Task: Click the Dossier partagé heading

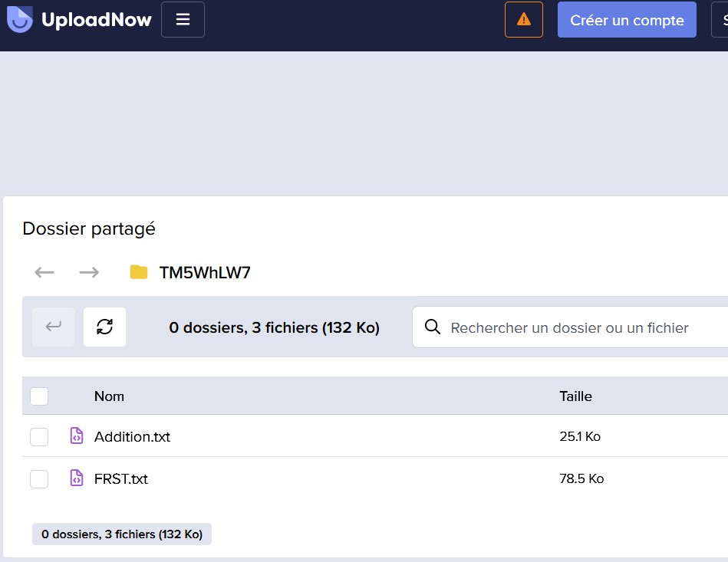Action: (x=89, y=228)
